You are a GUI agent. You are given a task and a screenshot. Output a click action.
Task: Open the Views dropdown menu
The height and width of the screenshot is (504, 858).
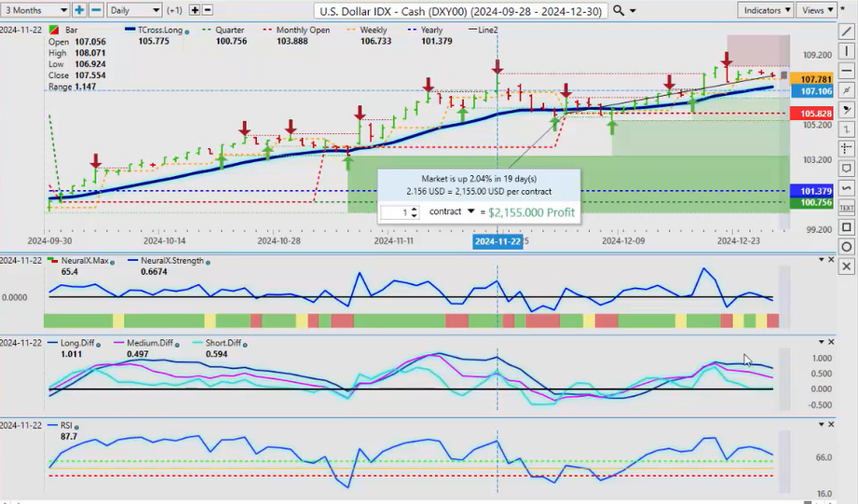pyautogui.click(x=816, y=10)
